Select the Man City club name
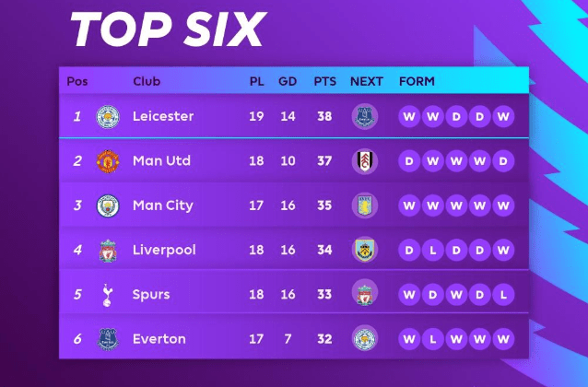This screenshot has width=588, height=387. (x=163, y=205)
